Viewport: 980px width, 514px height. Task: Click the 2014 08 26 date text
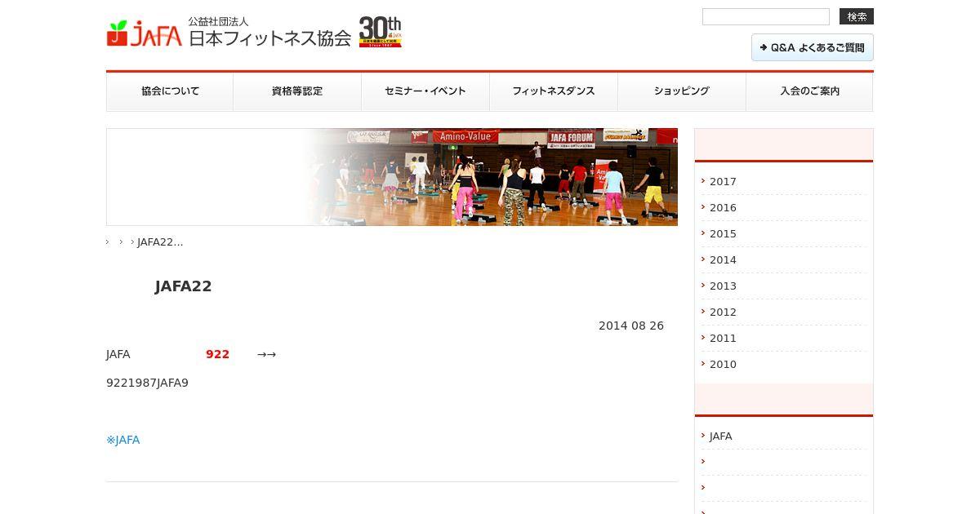click(x=631, y=326)
